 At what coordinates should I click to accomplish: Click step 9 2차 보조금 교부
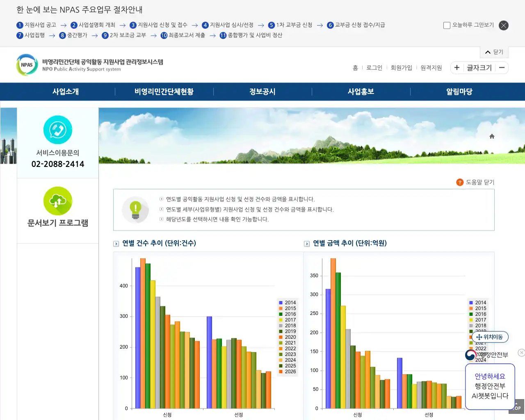point(124,35)
